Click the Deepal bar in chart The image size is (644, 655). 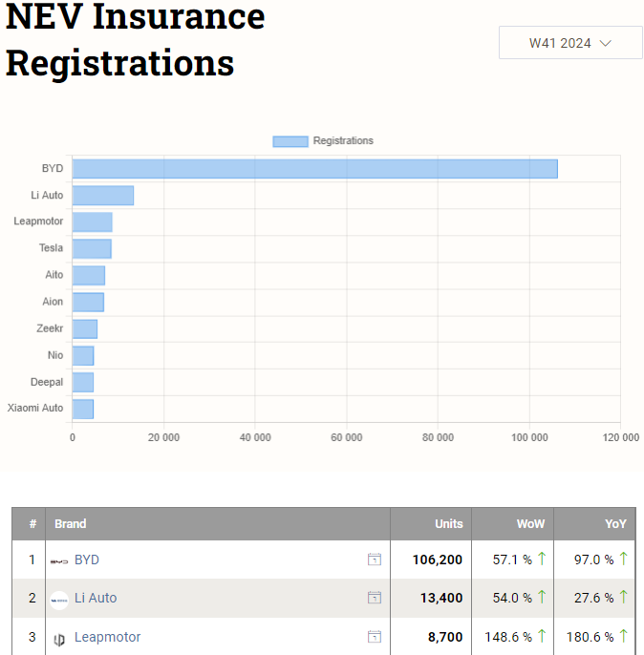83,383
